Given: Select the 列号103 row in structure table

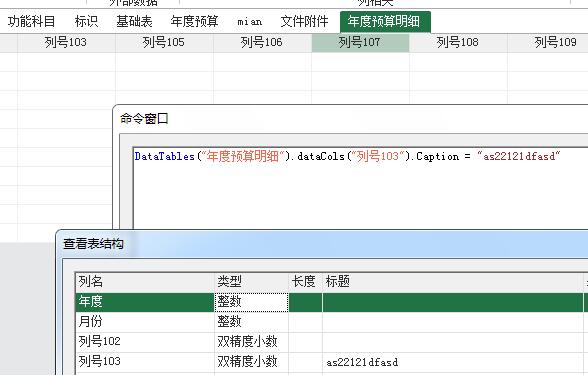Looking at the screenshot, I should coord(332,362).
